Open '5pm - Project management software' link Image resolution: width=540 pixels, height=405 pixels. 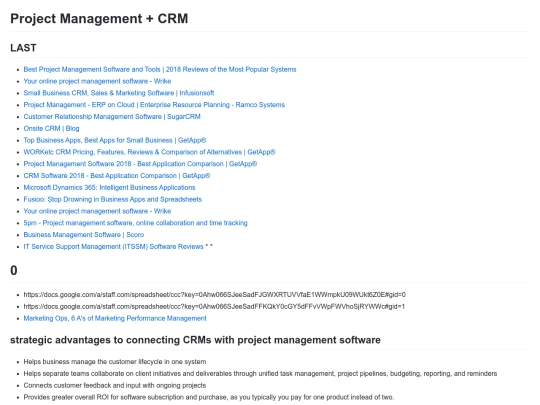pos(135,223)
